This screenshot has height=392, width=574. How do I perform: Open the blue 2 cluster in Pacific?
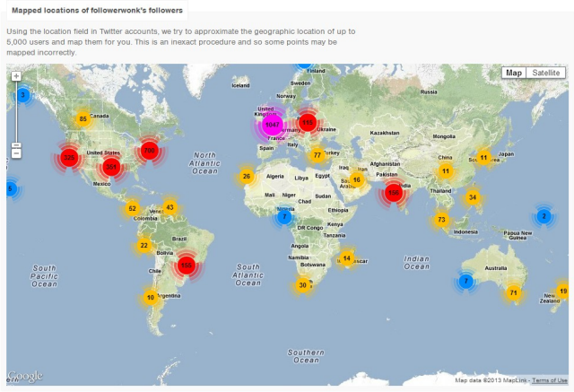tap(544, 216)
